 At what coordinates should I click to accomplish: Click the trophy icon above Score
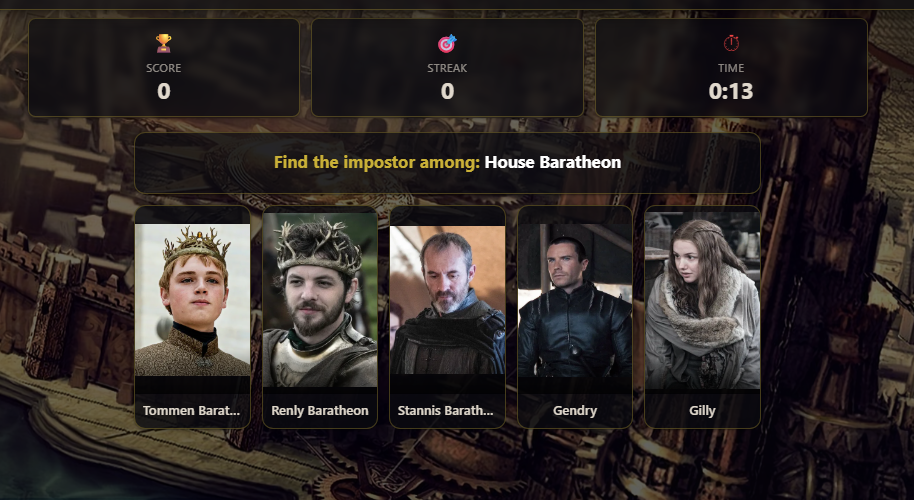click(x=164, y=43)
